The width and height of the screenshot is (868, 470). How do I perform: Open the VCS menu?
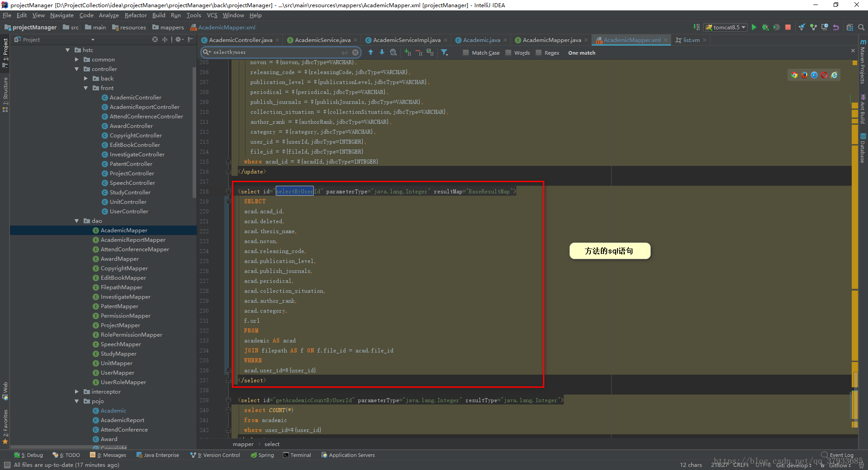212,15
